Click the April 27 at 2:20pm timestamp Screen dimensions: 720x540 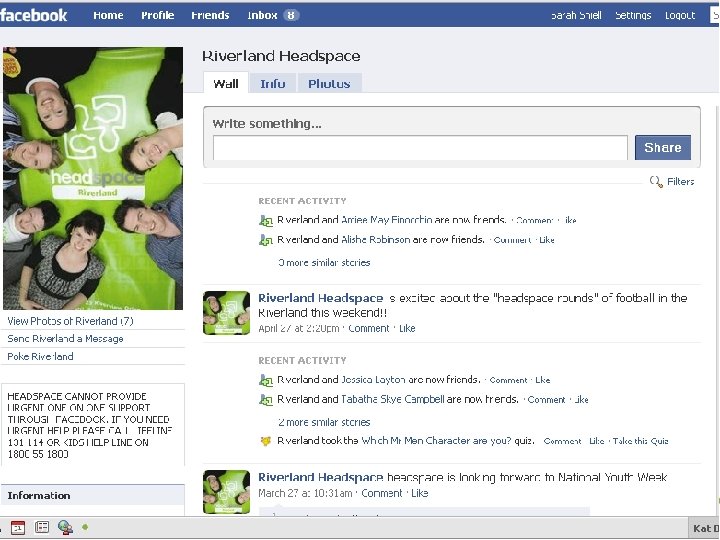[298, 328]
